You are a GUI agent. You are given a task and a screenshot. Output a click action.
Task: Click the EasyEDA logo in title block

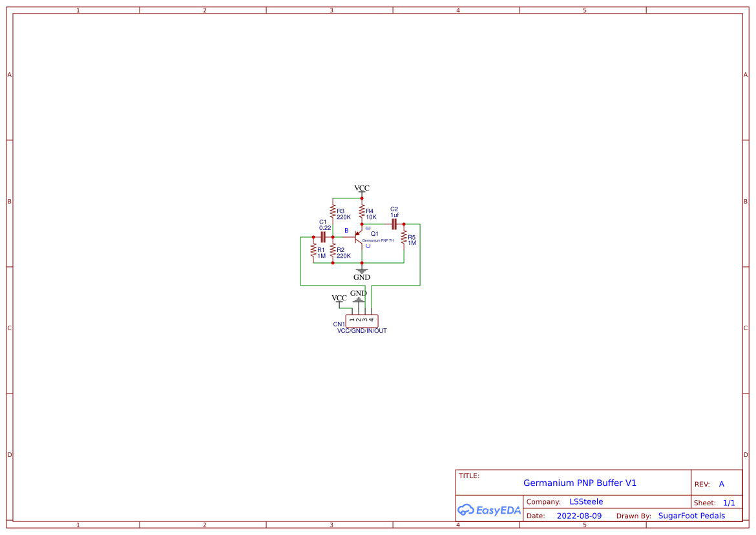point(490,510)
